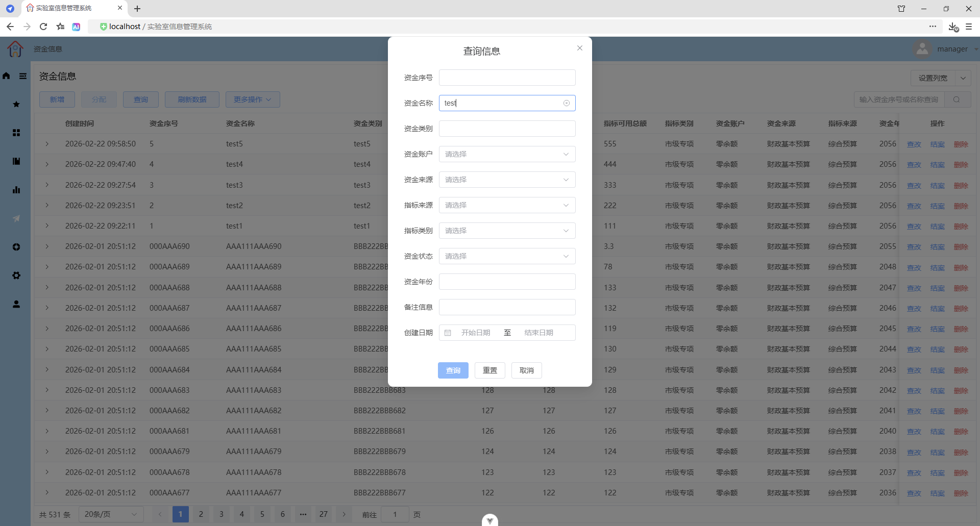This screenshot has width=980, height=526.
Task: Reload the page with the browser refresh icon
Action: pos(43,27)
